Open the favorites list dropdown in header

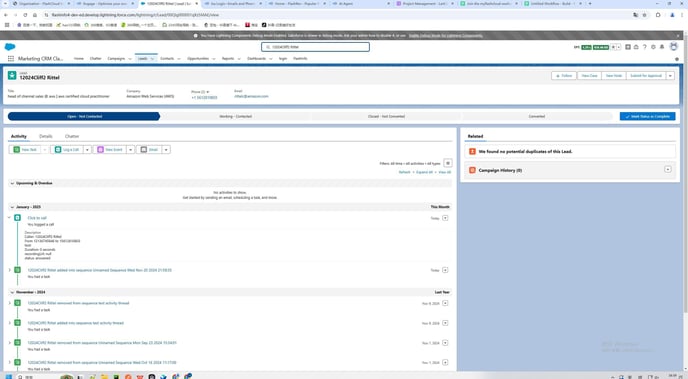619,47
